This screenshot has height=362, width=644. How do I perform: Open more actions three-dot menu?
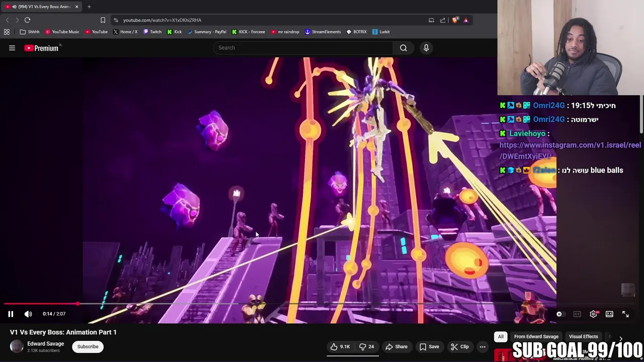(482, 346)
